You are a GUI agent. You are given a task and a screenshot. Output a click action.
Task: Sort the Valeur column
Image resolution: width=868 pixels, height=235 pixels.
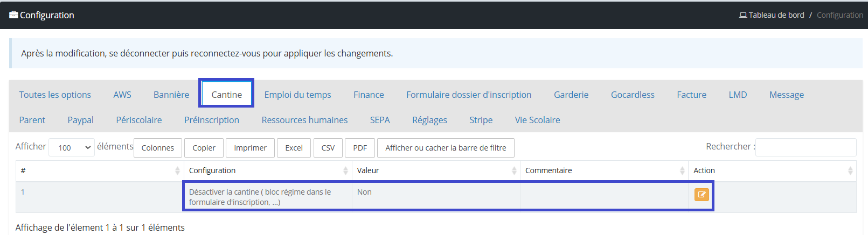(514, 170)
